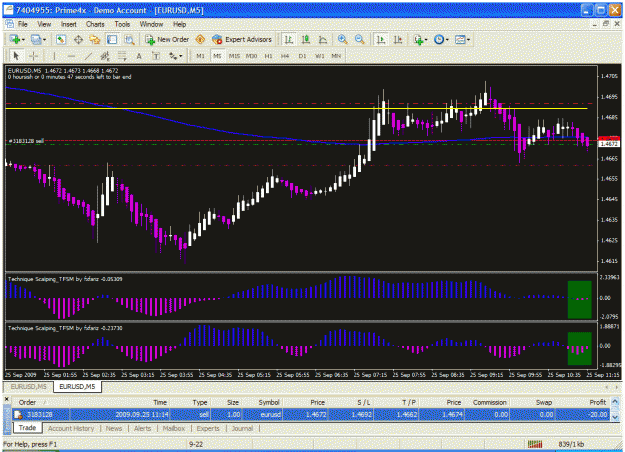Open the Window menu
This screenshot has height=452, width=625.
pyautogui.click(x=151, y=24)
